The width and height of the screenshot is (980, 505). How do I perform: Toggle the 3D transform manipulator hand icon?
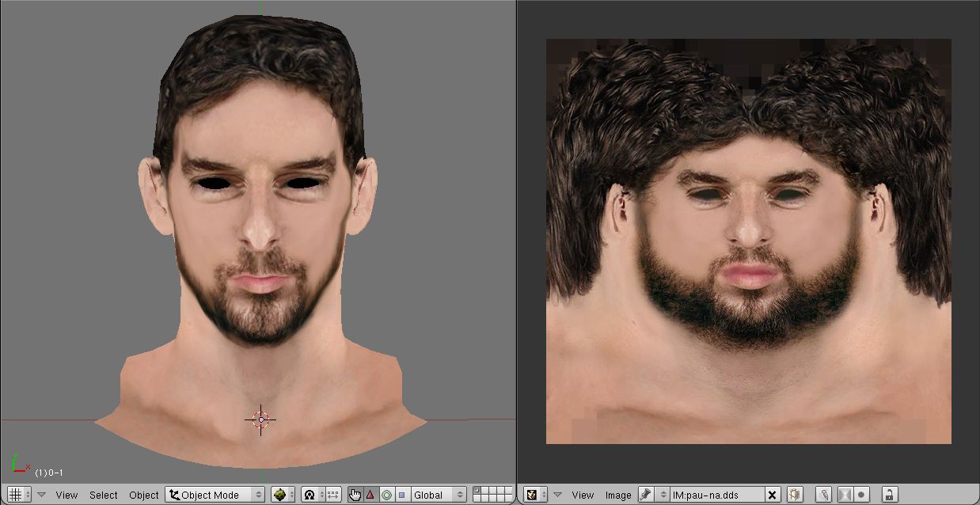[355, 495]
